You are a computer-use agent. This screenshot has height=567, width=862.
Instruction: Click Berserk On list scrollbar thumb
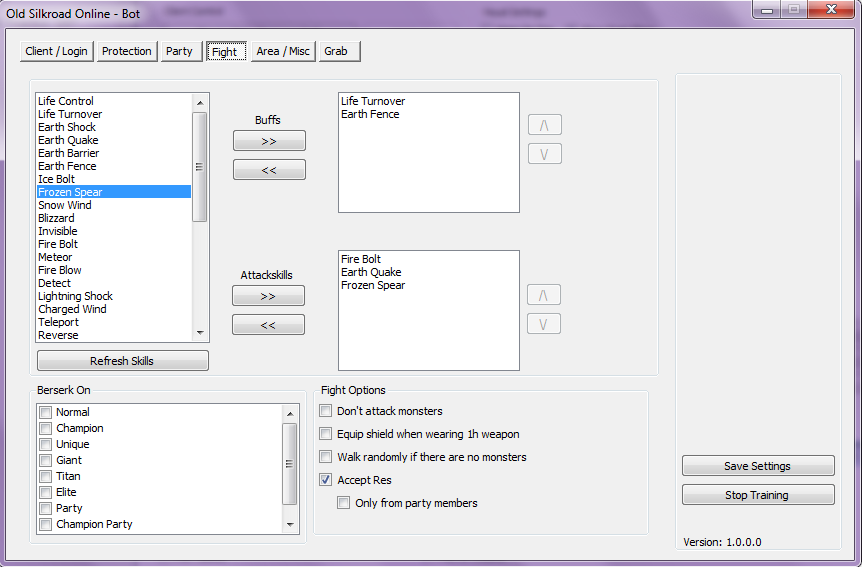pos(290,464)
